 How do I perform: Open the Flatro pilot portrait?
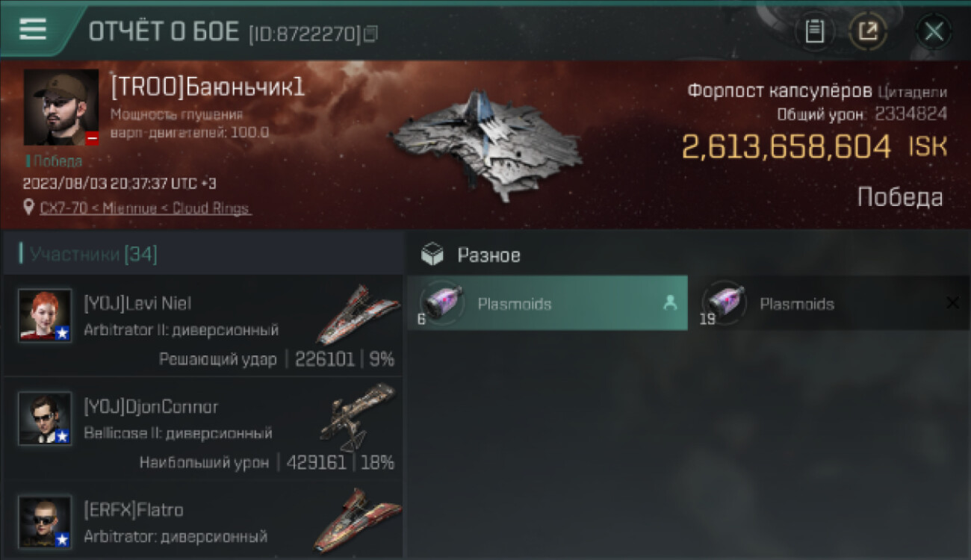point(45,521)
